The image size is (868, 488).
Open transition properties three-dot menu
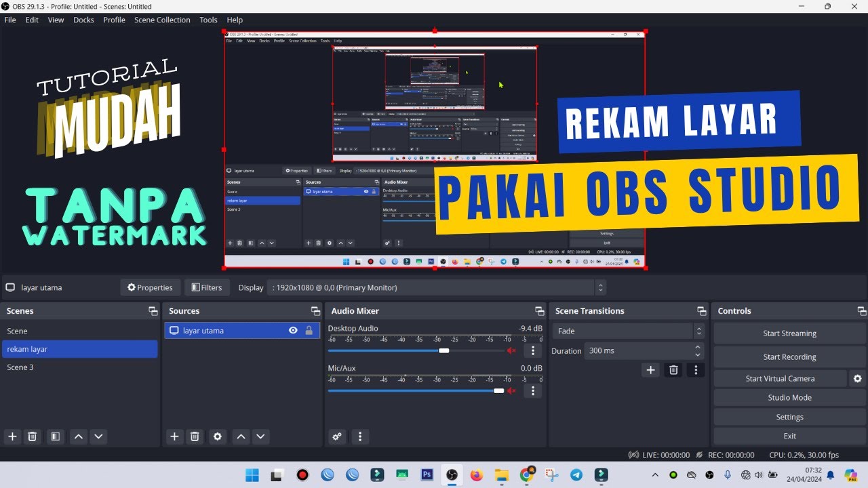tap(696, 370)
